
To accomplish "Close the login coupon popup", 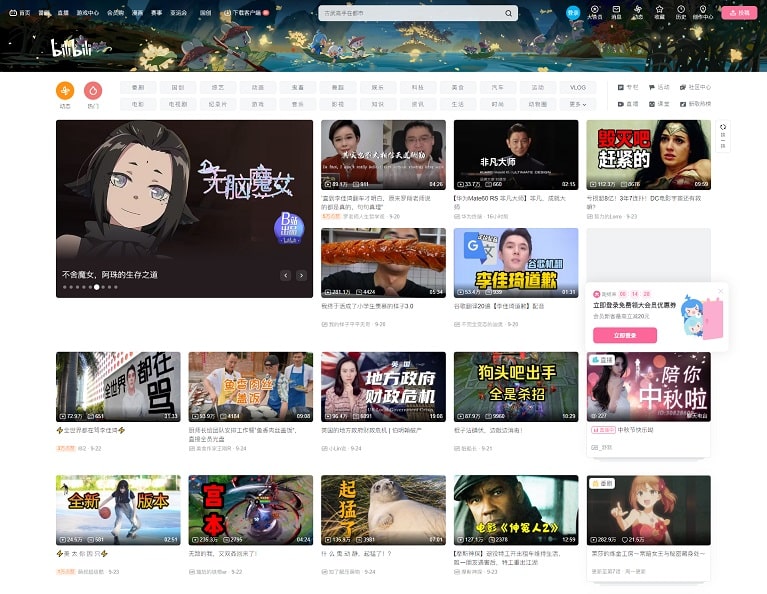I will pos(720,291).
